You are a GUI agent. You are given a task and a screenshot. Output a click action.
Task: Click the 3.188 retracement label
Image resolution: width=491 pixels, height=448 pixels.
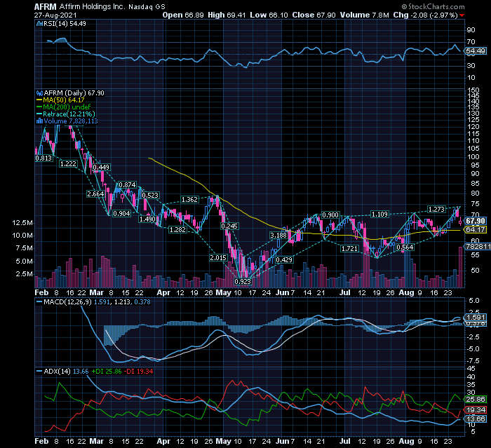click(x=278, y=235)
